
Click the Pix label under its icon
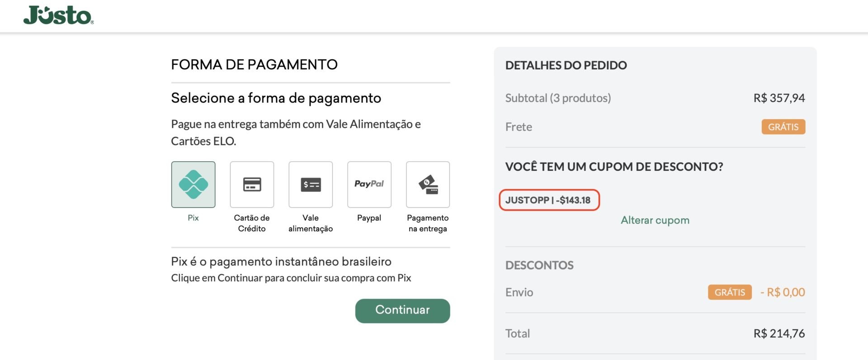click(x=193, y=218)
